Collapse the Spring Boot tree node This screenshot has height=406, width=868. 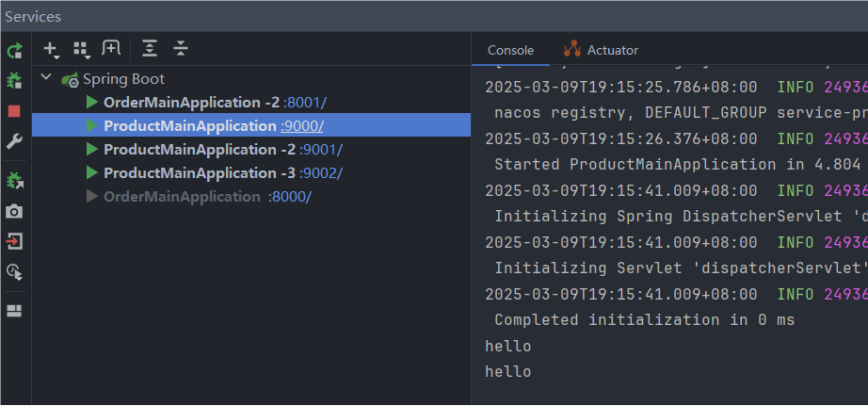(x=46, y=78)
